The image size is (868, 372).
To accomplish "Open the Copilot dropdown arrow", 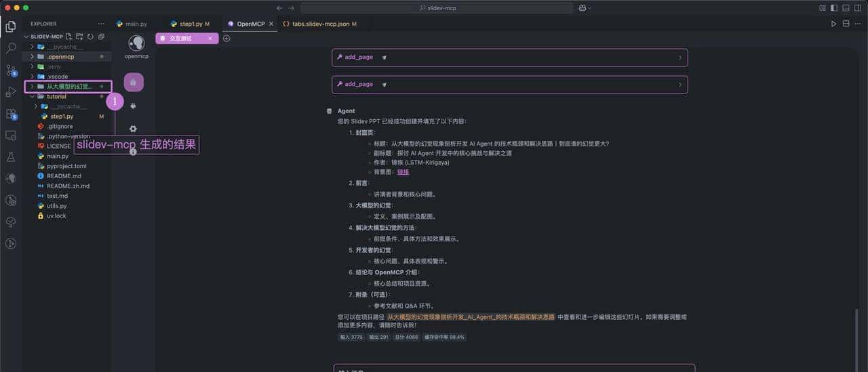I will 590,7.
